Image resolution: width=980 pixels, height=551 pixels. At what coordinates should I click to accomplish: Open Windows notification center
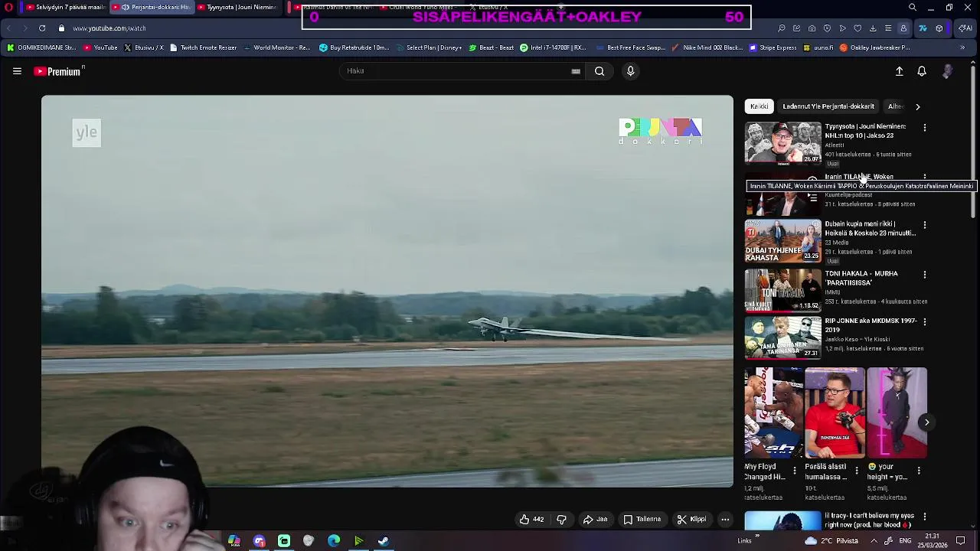961,541
